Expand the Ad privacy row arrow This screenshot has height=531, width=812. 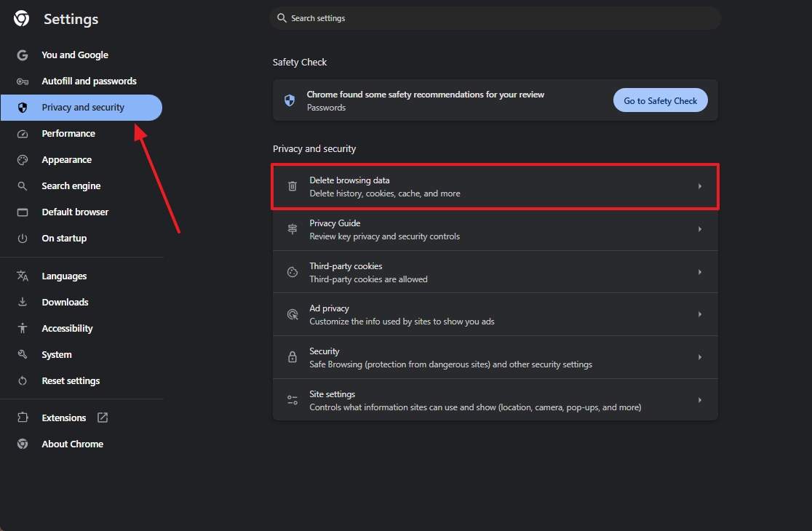click(x=700, y=314)
